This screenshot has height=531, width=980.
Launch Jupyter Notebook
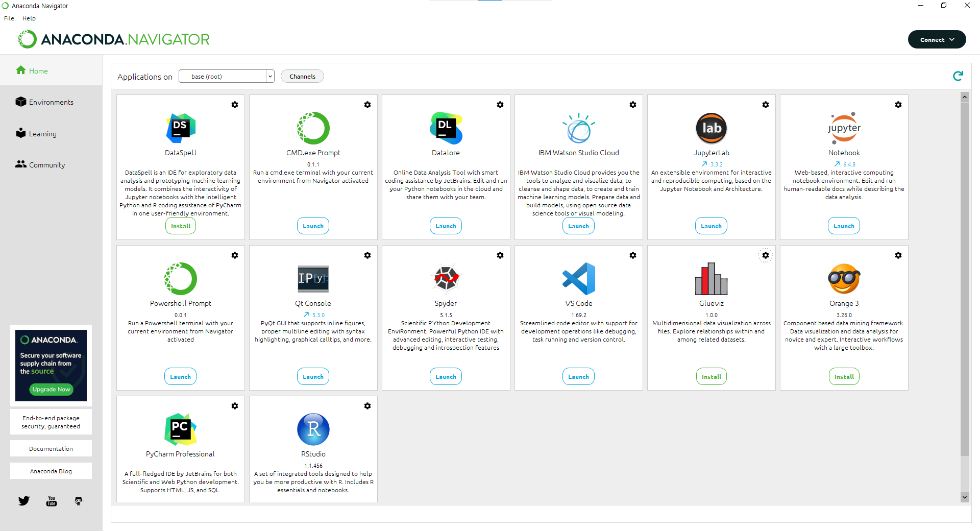pos(844,226)
